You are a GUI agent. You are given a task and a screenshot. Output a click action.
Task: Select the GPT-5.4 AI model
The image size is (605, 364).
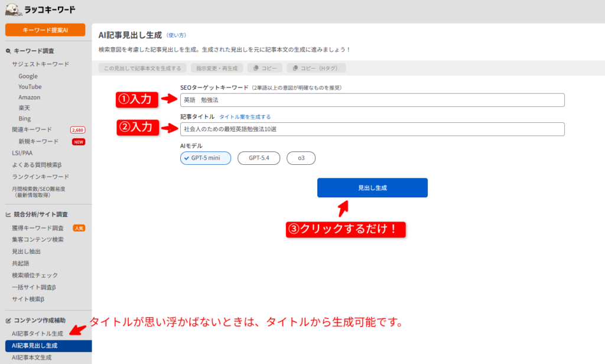(258, 158)
